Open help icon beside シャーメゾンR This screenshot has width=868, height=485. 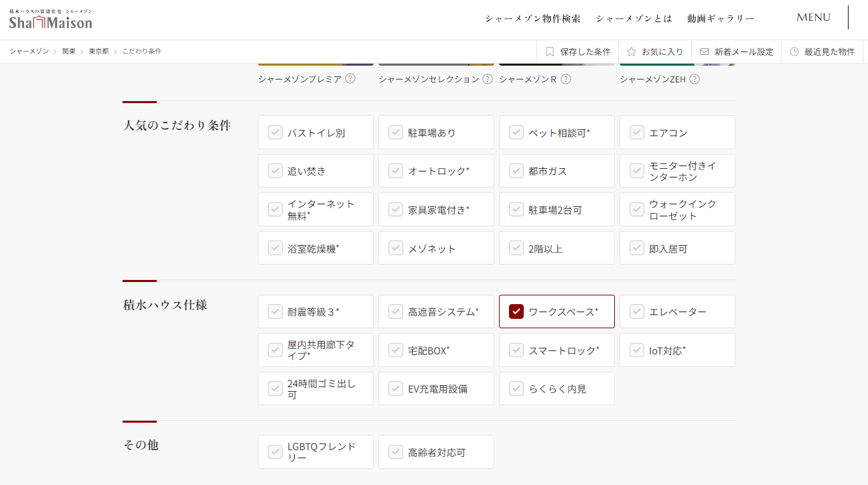pos(566,79)
